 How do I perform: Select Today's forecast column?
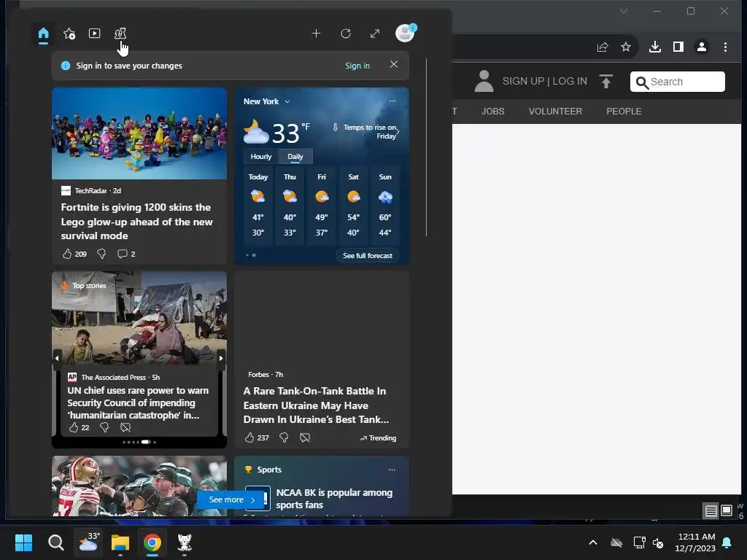(258, 205)
